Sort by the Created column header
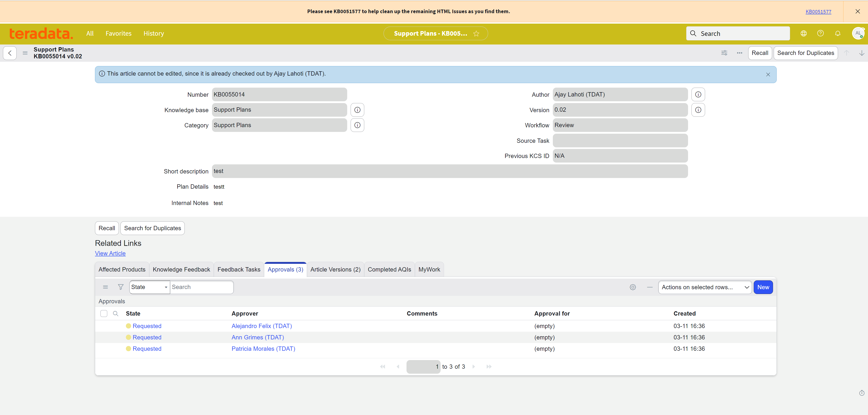The image size is (868, 415). click(684, 313)
